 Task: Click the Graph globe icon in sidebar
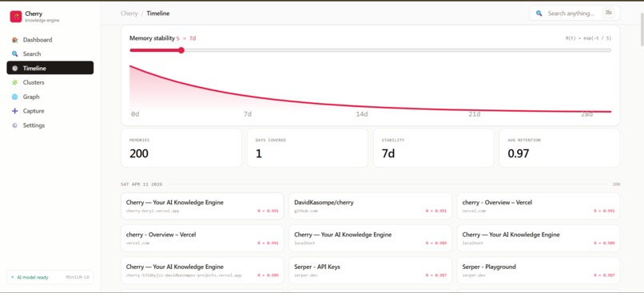(15, 97)
